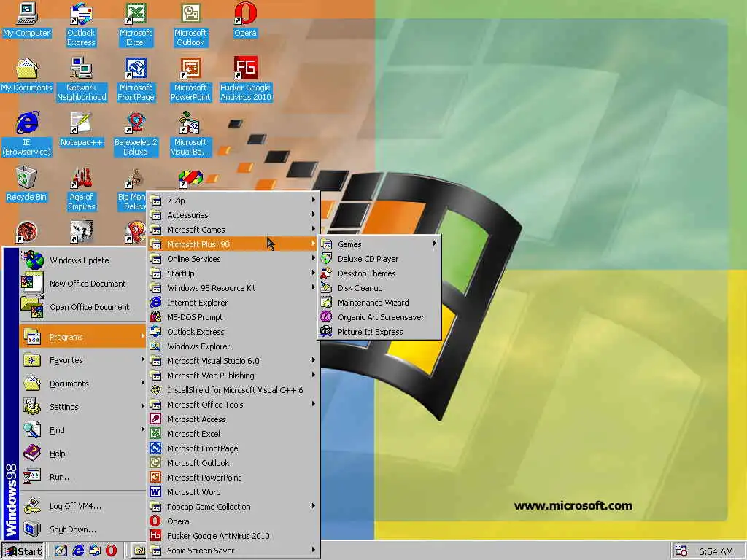
Task: Choose Run... from Start menu
Action: (82, 477)
